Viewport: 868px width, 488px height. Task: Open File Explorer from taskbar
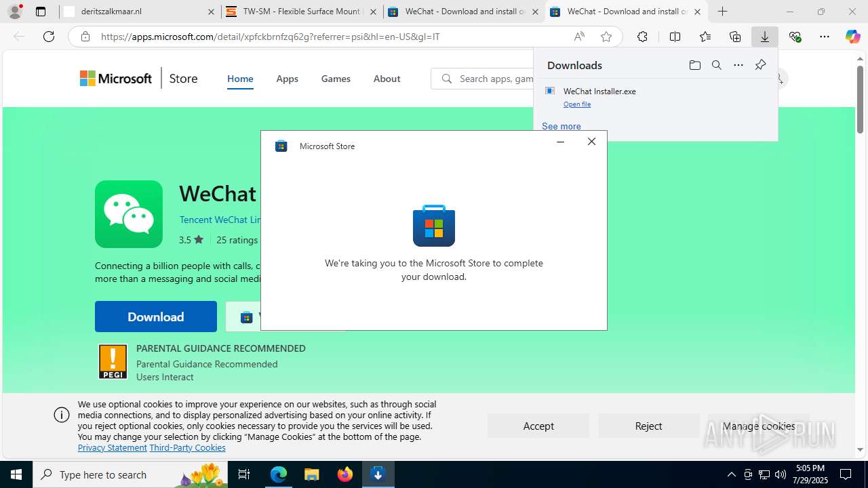[x=311, y=474]
